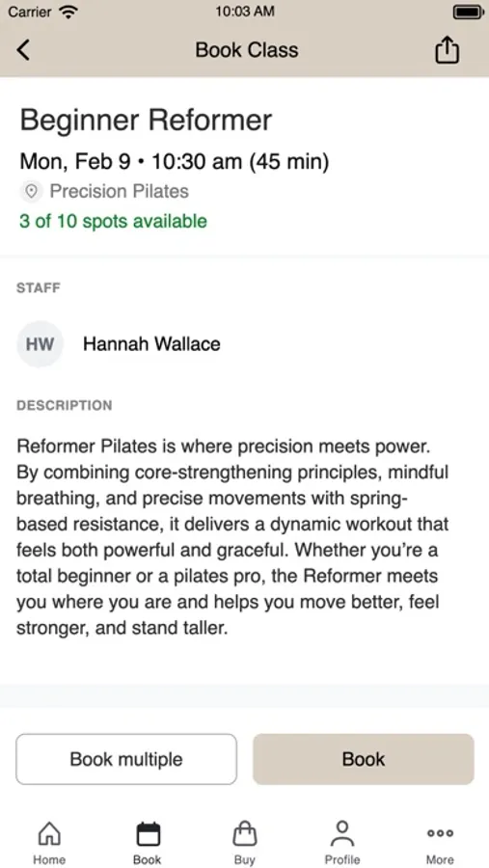This screenshot has width=489, height=868.
Task: Tap the back arrow icon
Action: [x=23, y=50]
